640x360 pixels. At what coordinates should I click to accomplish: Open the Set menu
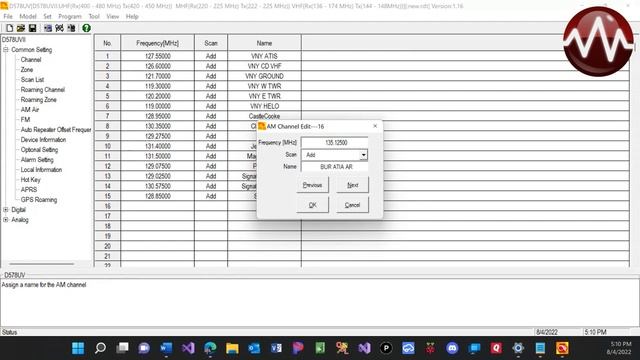click(x=47, y=16)
